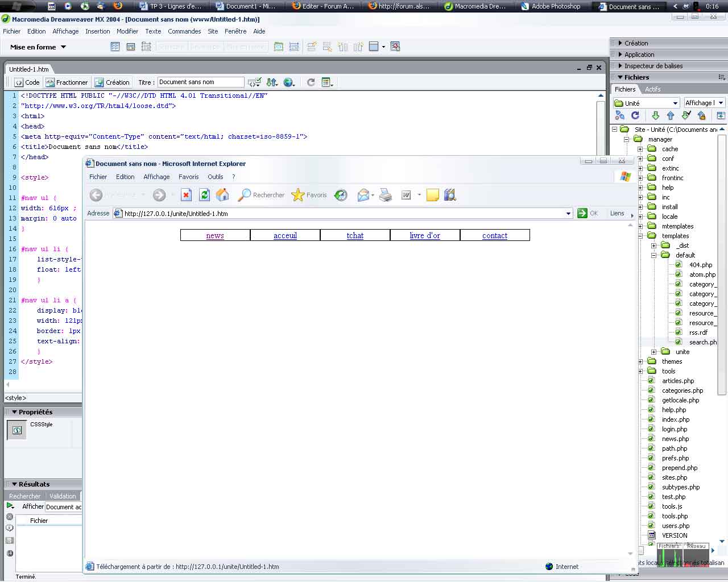Image resolution: width=728 pixels, height=582 pixels.
Task: Expand the Création panel group
Action: coord(635,43)
